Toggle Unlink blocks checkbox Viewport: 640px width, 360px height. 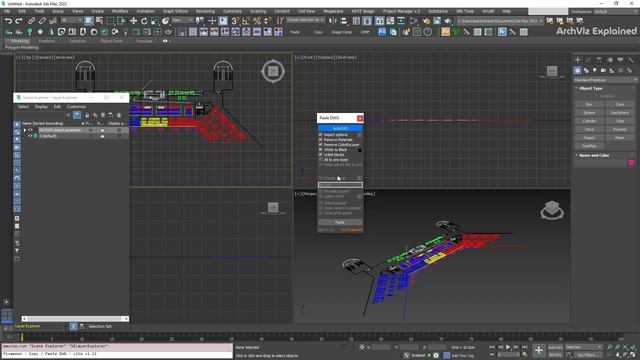pyautogui.click(x=320, y=155)
